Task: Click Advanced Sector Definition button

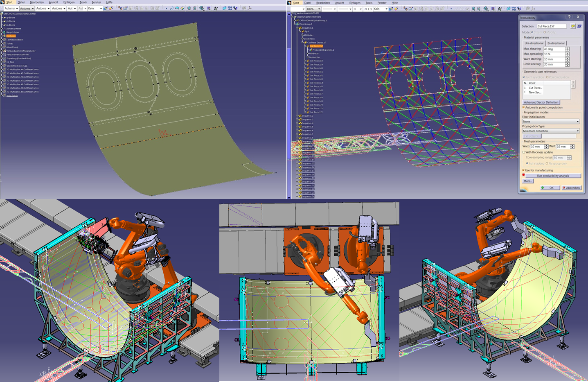Action: point(541,102)
